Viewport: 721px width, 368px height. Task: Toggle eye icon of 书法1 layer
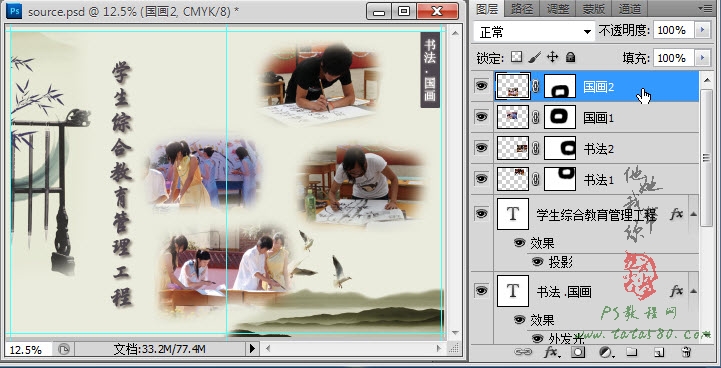(x=481, y=178)
